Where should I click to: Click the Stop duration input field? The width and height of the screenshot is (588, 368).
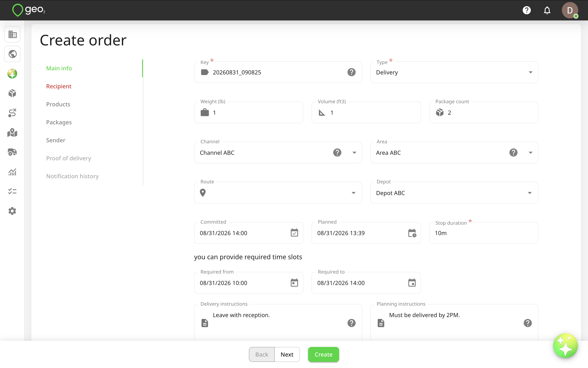click(x=483, y=233)
